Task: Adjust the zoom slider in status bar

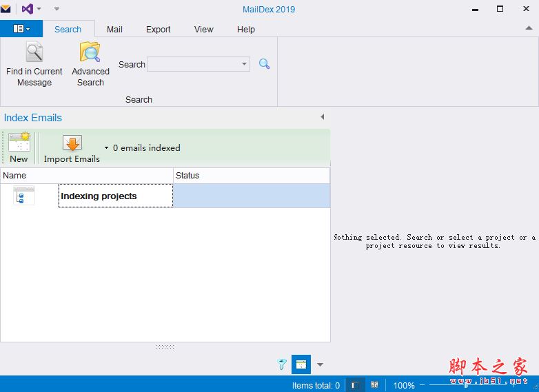Action: [x=467, y=385]
